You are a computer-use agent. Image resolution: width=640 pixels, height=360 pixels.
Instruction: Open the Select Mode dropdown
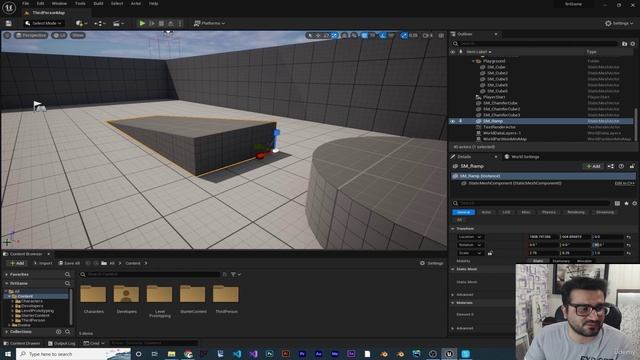[43, 23]
